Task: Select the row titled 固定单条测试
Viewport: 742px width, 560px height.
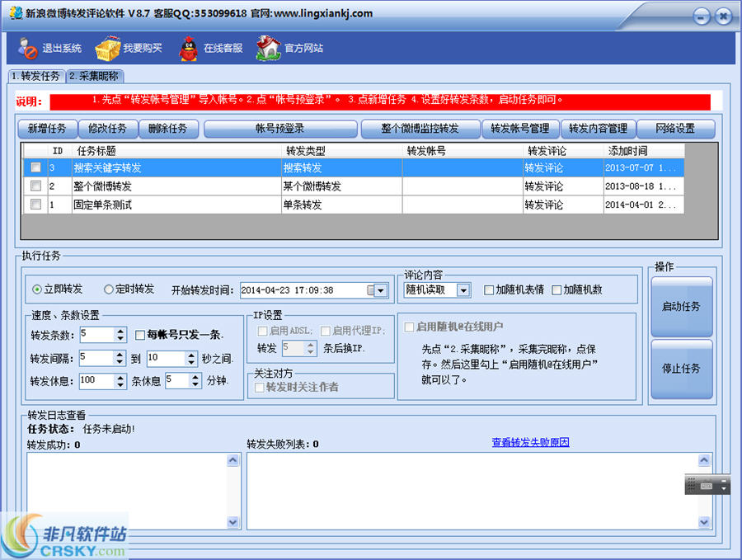Action: [x=354, y=205]
